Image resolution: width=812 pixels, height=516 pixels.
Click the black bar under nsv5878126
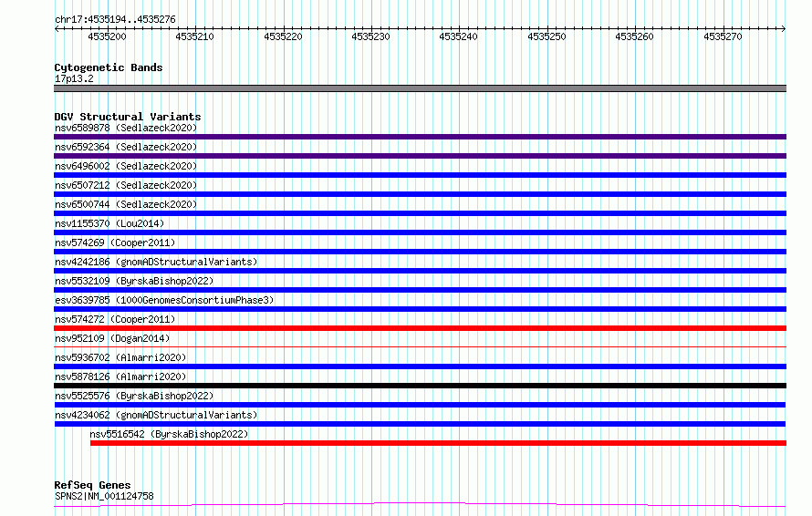420,386
